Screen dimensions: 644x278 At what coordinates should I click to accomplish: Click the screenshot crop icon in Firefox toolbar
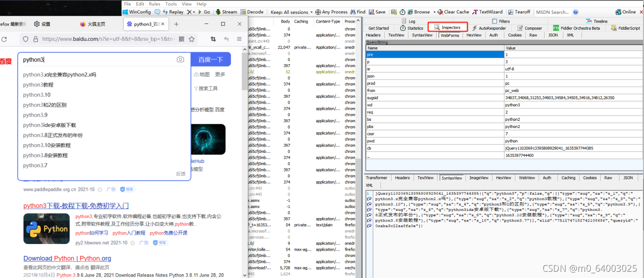213,39
